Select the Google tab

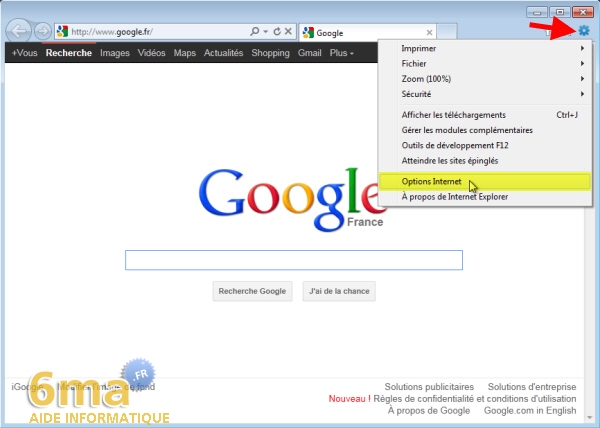point(367,33)
